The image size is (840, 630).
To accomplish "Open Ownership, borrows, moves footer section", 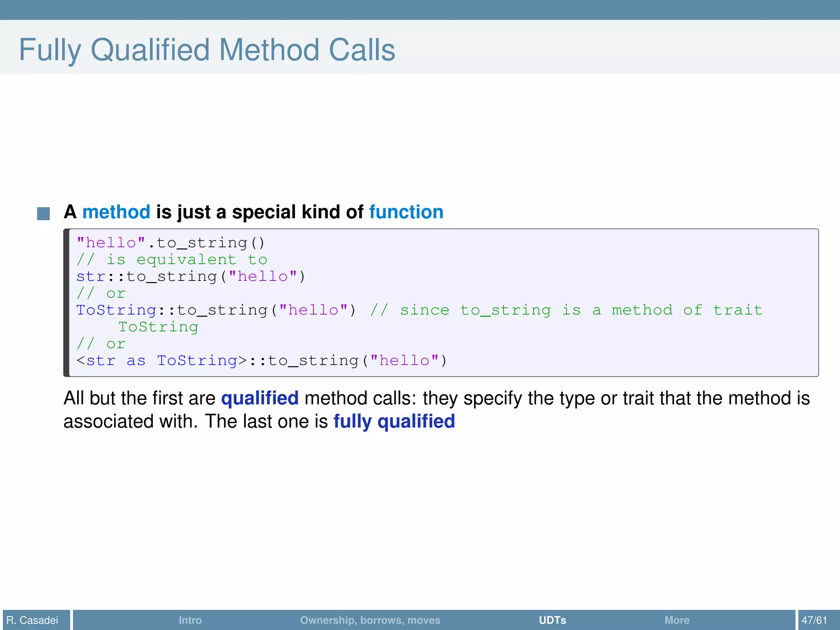I will point(370,620).
